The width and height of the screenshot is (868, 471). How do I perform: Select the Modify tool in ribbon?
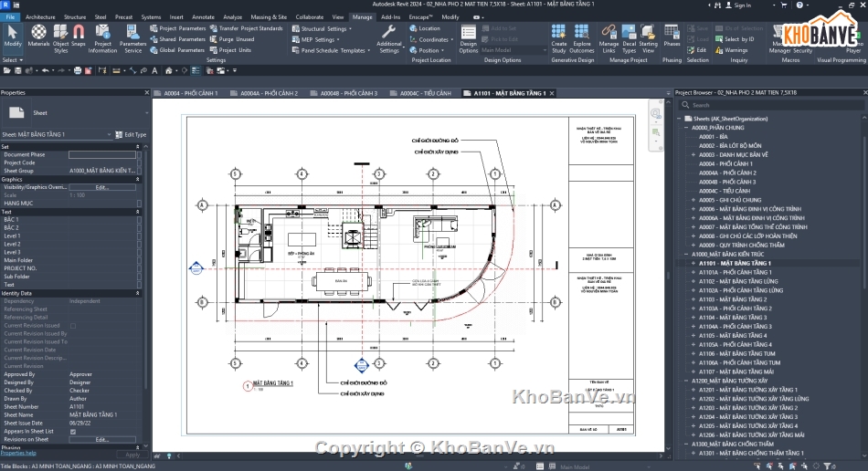12,37
